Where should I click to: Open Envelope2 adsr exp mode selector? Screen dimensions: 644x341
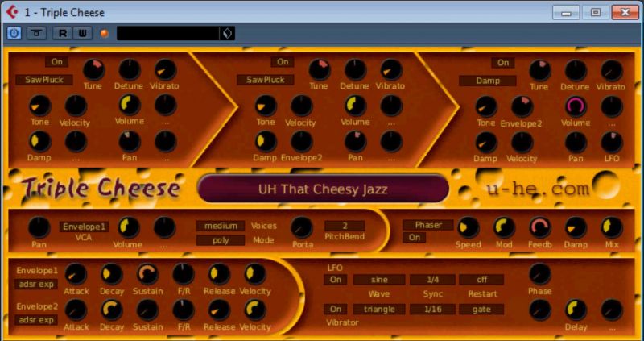[36, 320]
